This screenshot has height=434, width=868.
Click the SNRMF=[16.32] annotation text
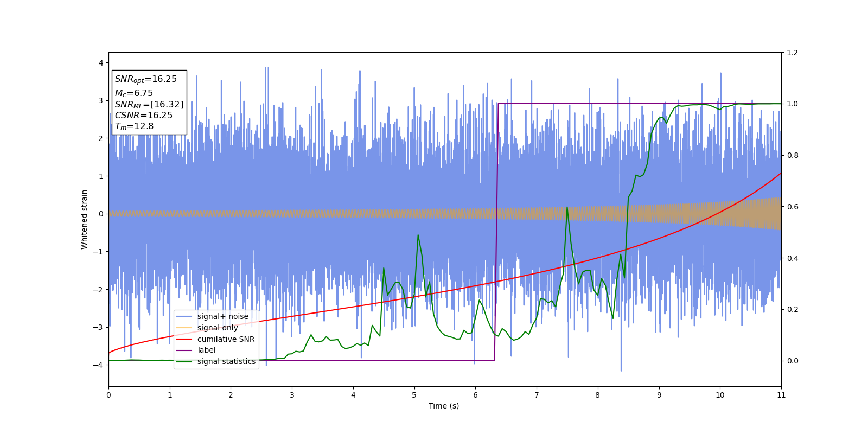point(149,105)
